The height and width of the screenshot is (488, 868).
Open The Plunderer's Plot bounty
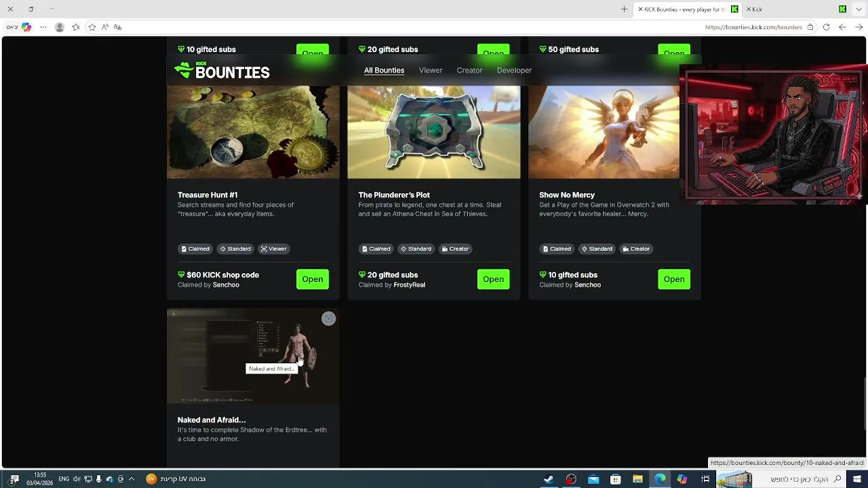[x=493, y=279]
